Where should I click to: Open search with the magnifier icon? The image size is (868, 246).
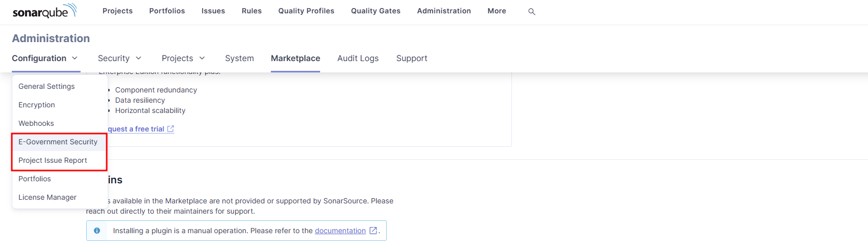click(x=531, y=11)
